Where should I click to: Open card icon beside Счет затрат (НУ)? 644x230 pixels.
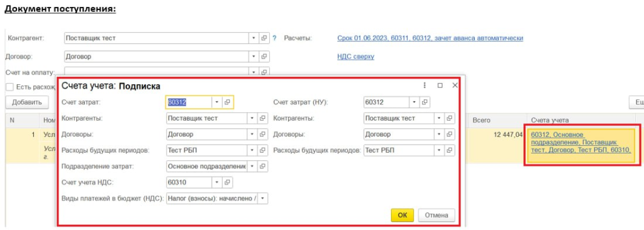point(425,102)
